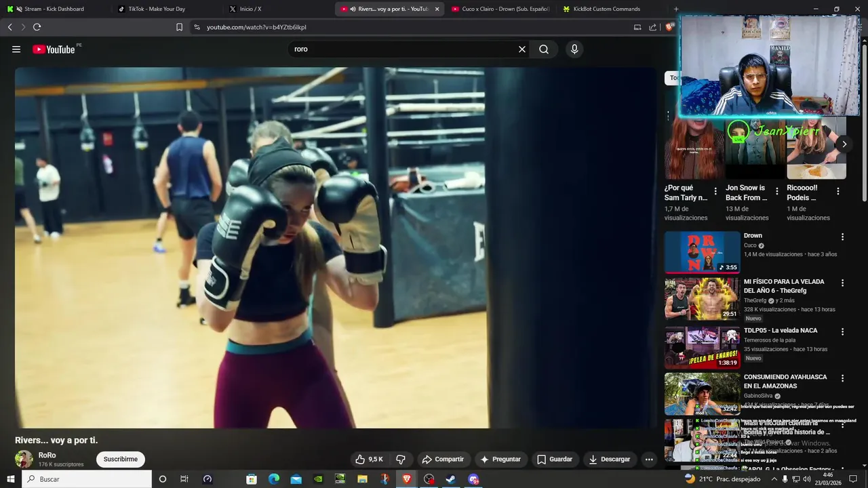868x488 pixels.
Task: Open Microsoft Edge from the taskbar
Action: coord(273,479)
